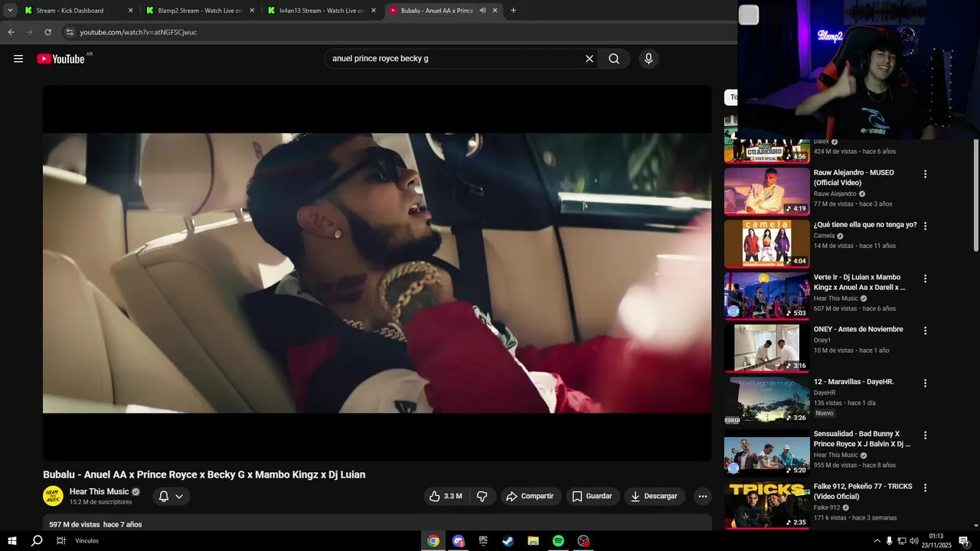
Task: Dislike the video with thumbs down
Action: point(482,497)
